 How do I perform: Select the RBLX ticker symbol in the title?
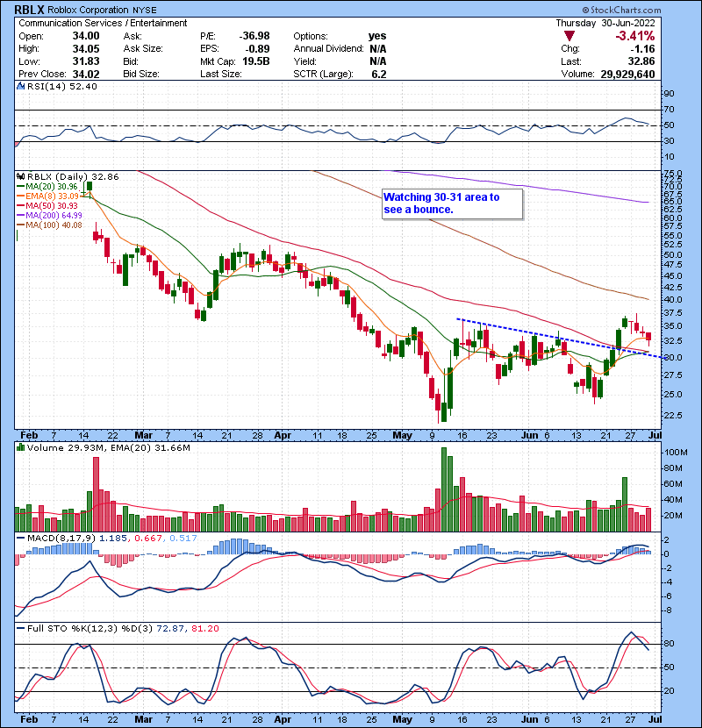pyautogui.click(x=30, y=10)
